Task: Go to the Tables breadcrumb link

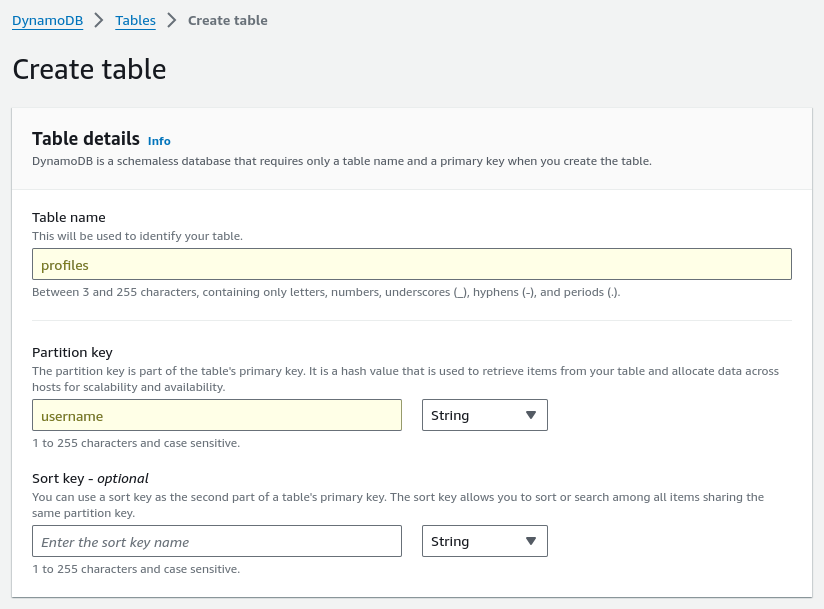Action: pos(135,20)
